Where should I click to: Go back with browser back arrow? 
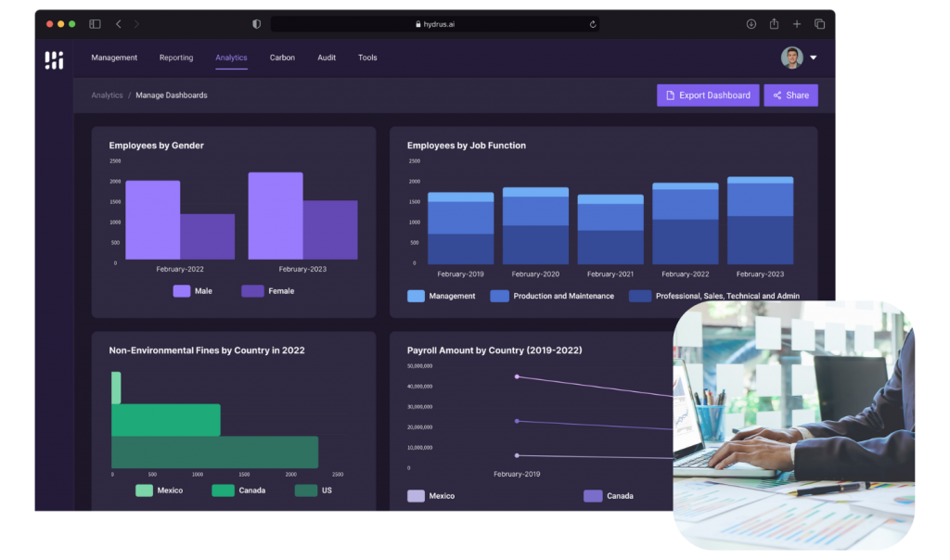(x=118, y=24)
